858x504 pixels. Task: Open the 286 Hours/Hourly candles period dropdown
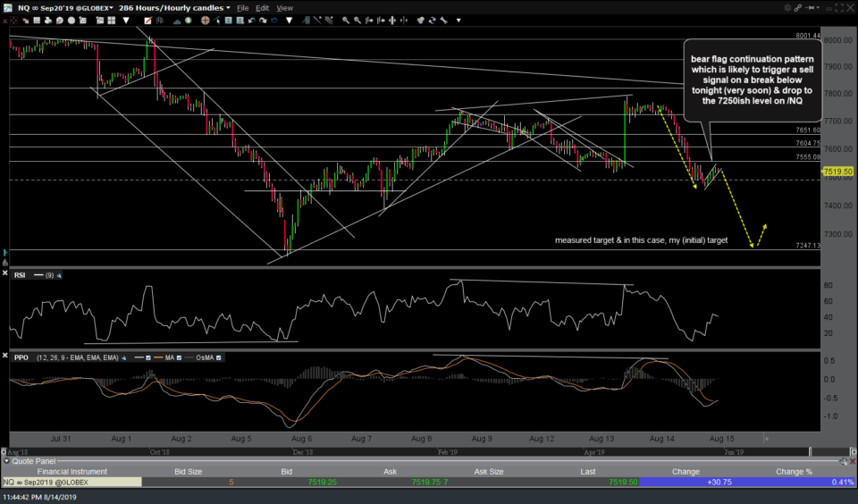click(x=174, y=8)
